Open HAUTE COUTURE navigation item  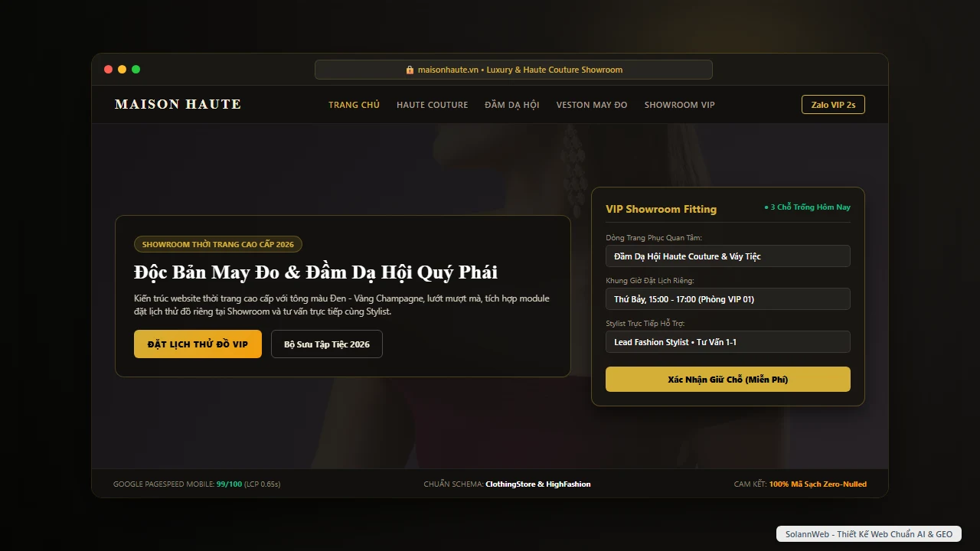(x=432, y=105)
